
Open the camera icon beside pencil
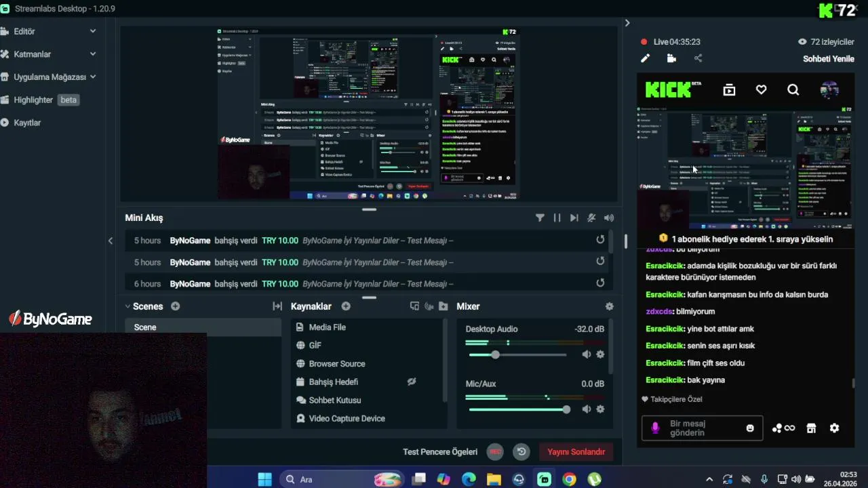coord(671,58)
